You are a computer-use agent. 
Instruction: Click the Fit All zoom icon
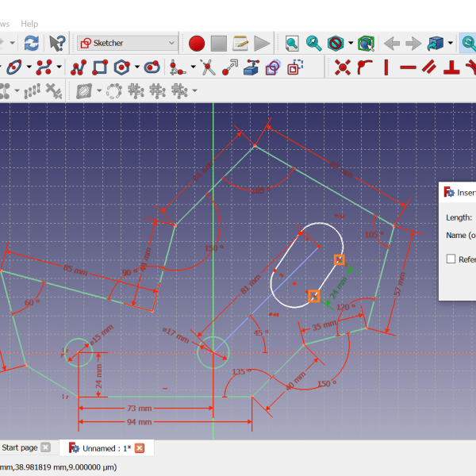click(x=292, y=43)
